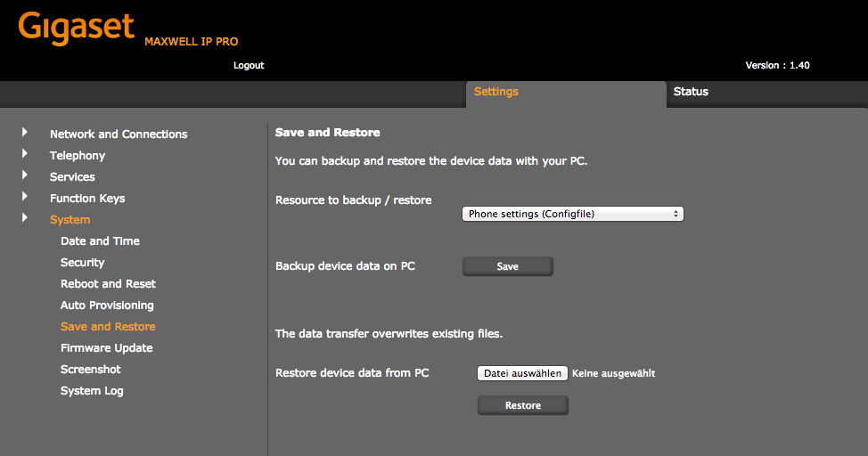This screenshot has height=456, width=868.
Task: Click the Save backup button
Action: pos(508,266)
